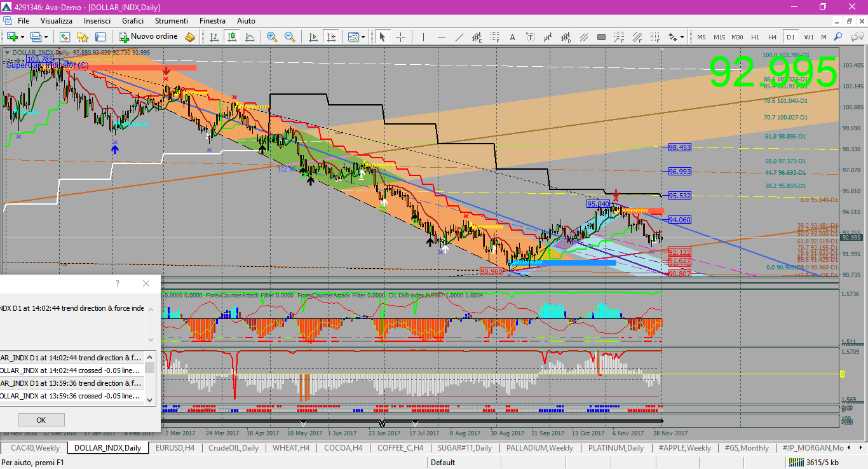Switch to the #APPLE,Weekly chart tab
Viewport: 868px width, 469px height.
click(x=685, y=448)
